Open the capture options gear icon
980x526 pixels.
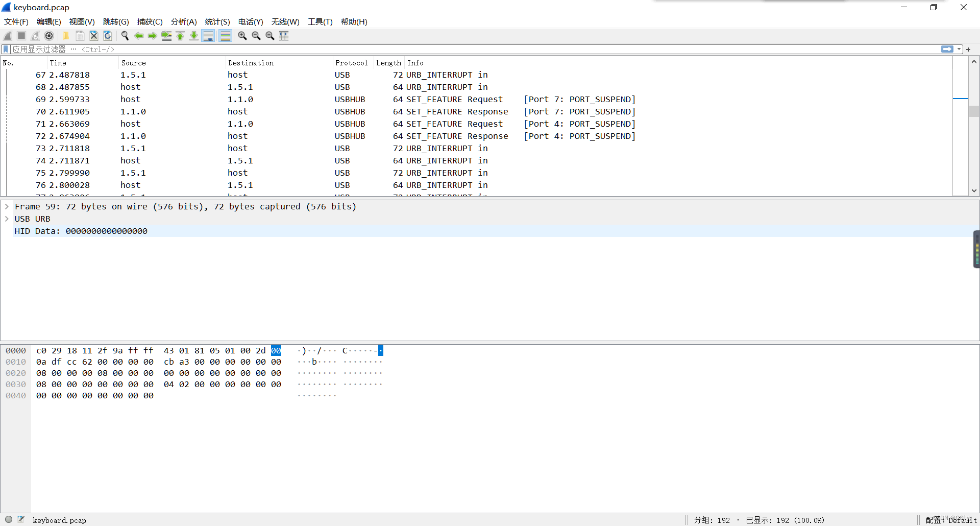(x=50, y=36)
